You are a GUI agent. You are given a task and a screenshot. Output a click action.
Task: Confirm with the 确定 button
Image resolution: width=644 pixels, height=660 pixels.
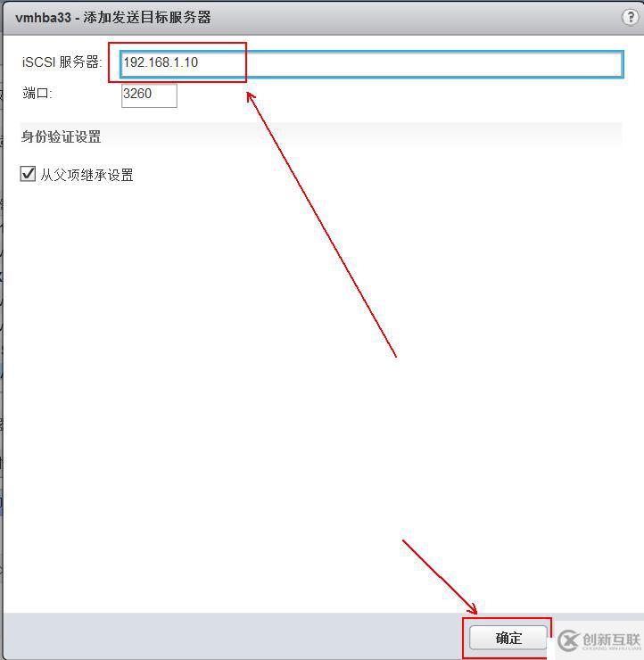(x=508, y=638)
